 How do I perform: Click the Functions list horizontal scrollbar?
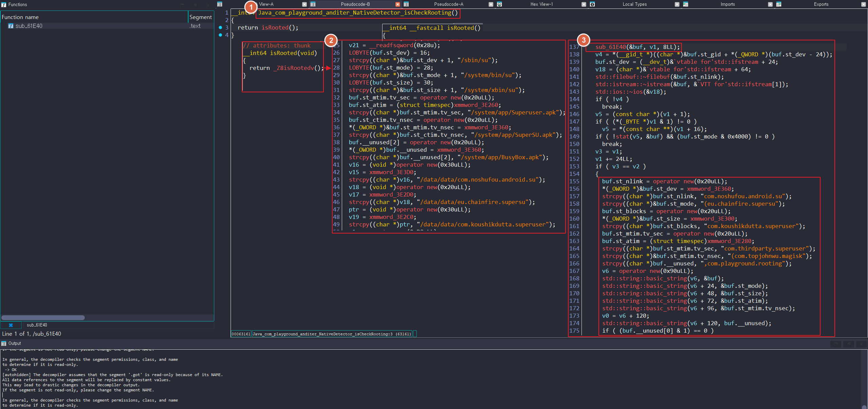43,318
